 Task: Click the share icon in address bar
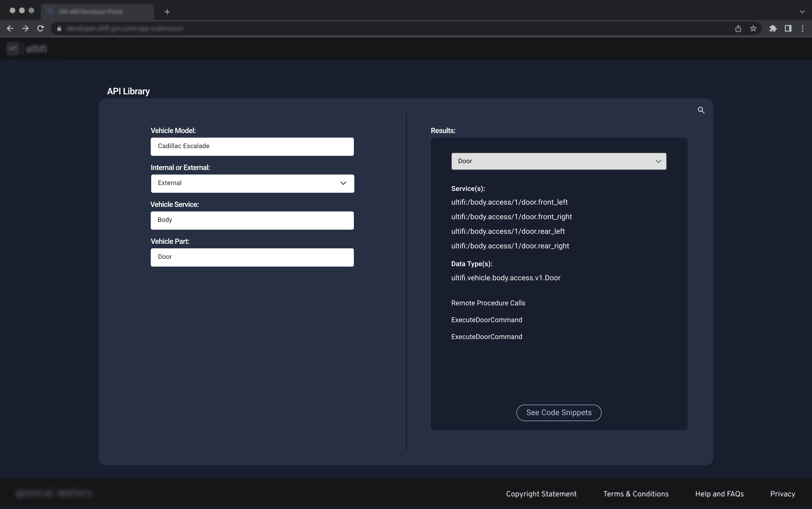coord(738,29)
